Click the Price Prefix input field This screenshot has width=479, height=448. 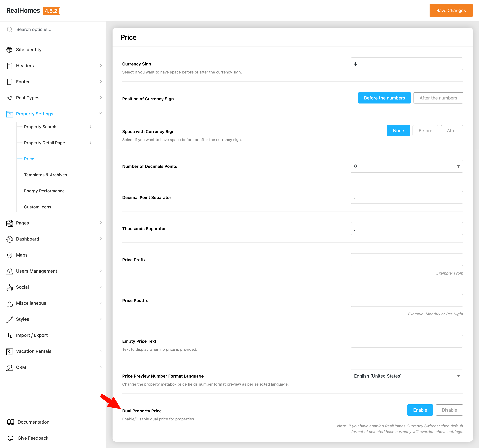(x=406, y=260)
